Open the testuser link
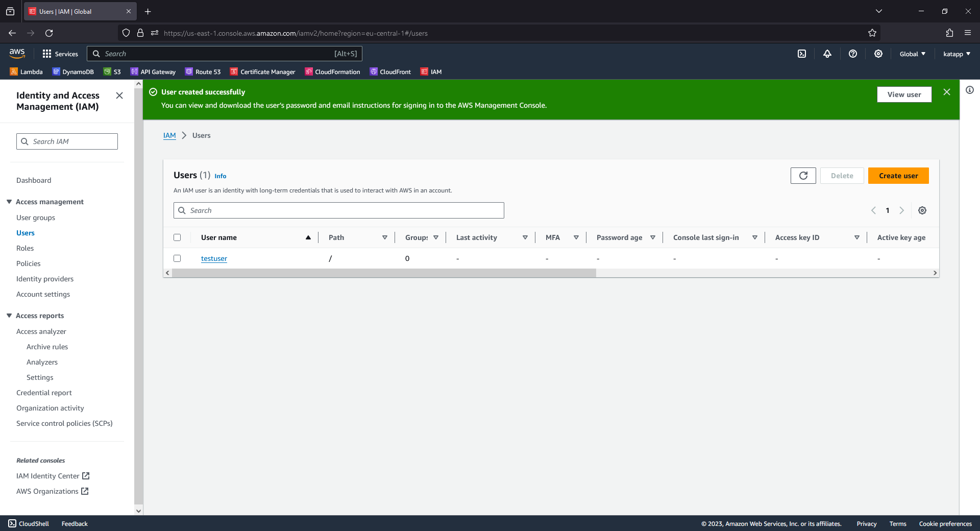Screen dimensions: 980x531 tap(214, 258)
